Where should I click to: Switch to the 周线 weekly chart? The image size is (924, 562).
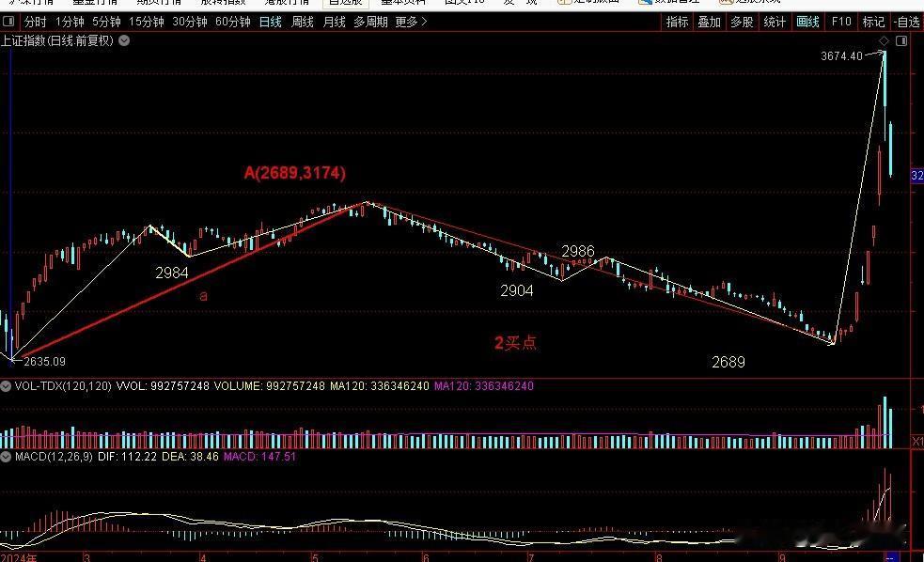pyautogui.click(x=303, y=22)
